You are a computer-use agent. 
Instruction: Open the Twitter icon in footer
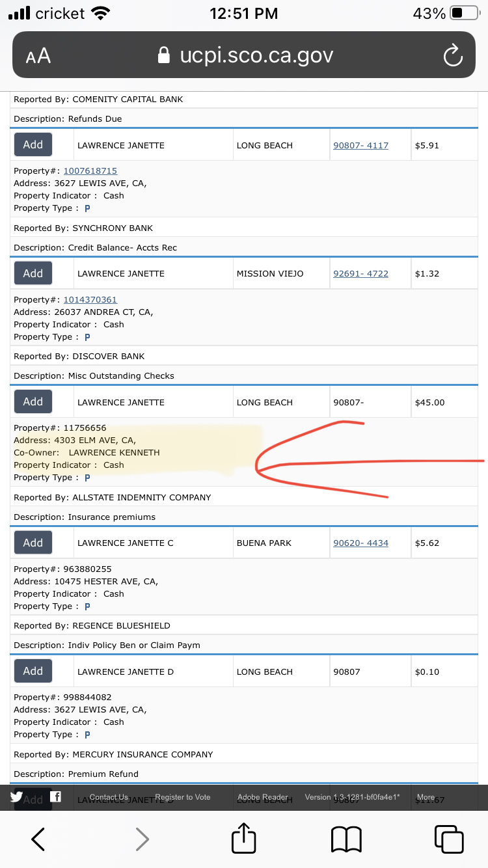16,796
